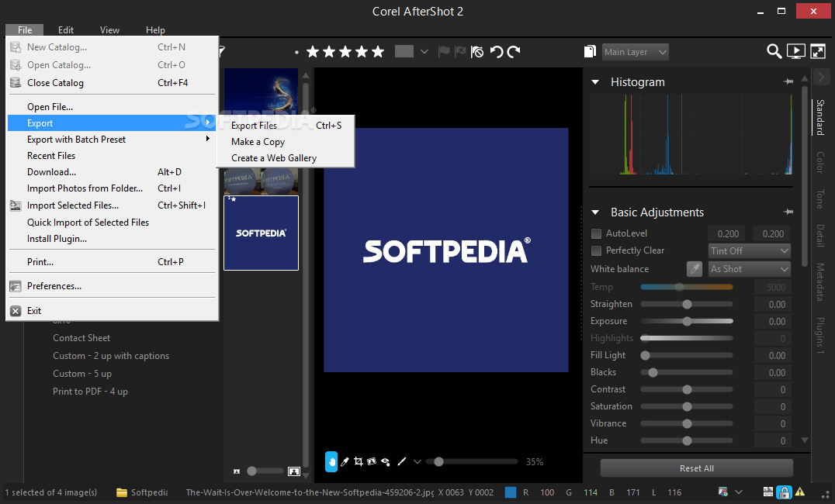This screenshot has width=835, height=504.
Task: Click the pick flag icon
Action: (444, 52)
